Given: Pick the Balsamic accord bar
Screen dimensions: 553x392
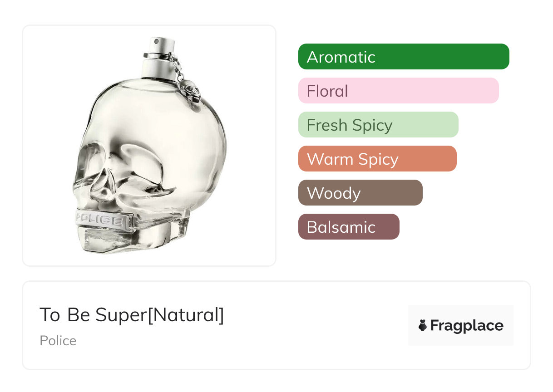Looking at the screenshot, I should (349, 227).
